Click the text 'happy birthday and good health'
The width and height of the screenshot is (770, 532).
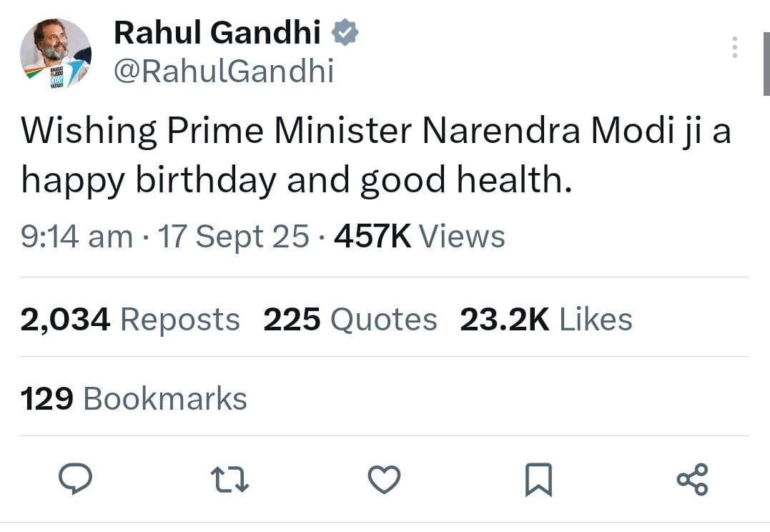pyautogui.click(x=296, y=182)
